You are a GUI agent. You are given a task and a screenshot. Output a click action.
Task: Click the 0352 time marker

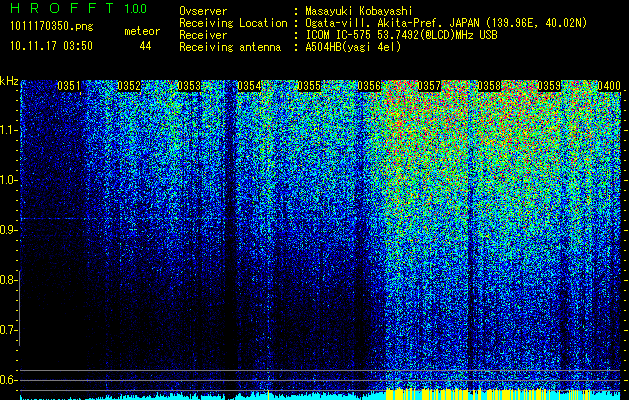pos(129,86)
